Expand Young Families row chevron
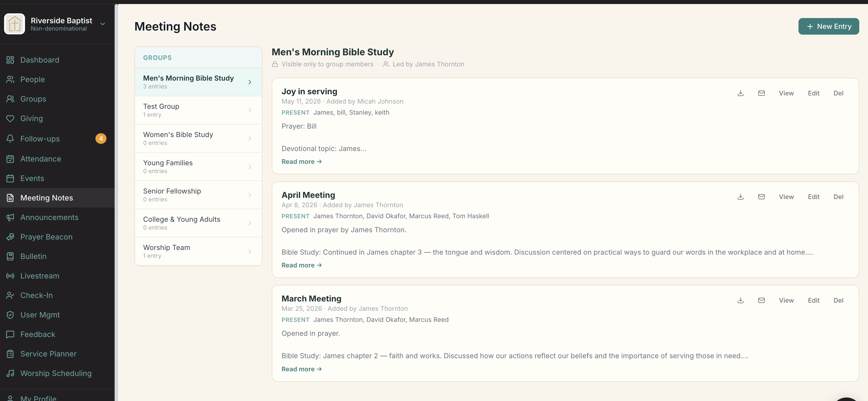The width and height of the screenshot is (868, 401). (250, 167)
